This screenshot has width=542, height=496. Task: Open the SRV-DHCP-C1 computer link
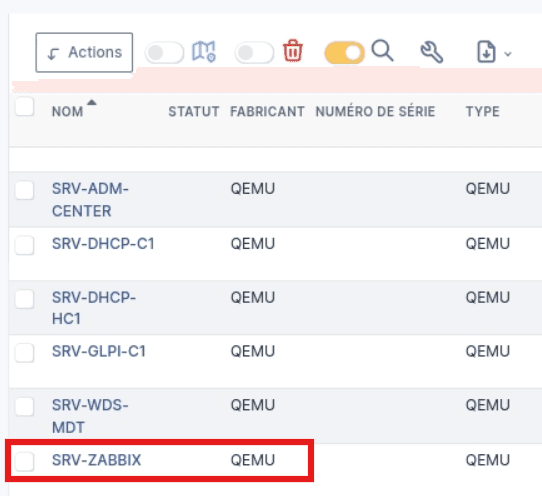pyautogui.click(x=103, y=244)
